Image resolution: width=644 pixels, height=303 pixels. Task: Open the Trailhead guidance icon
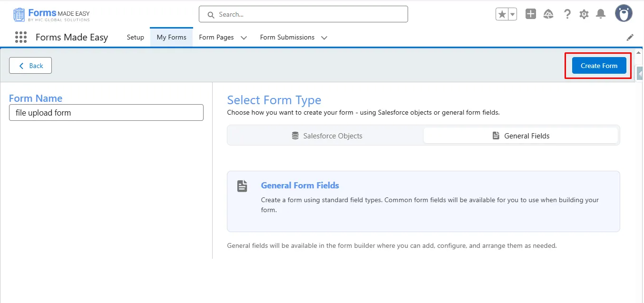(x=548, y=14)
